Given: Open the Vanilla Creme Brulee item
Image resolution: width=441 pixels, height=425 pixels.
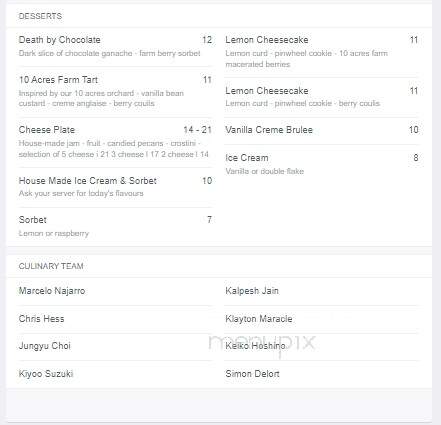Looking at the screenshot, I should click(x=322, y=130).
